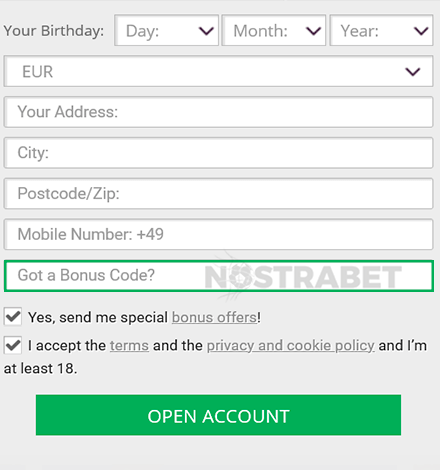Click the chevron arrow in the Month box

(313, 31)
